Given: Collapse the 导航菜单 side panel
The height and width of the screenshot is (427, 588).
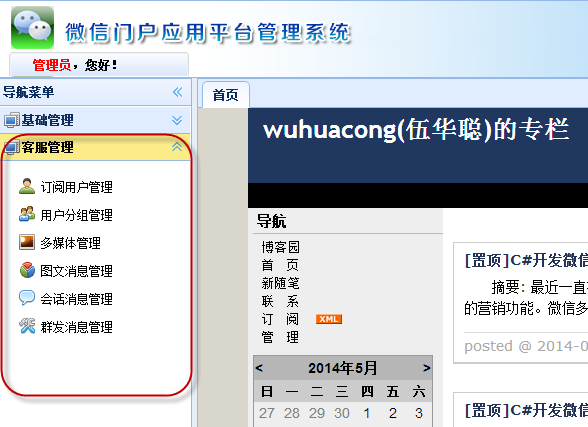Looking at the screenshot, I should click(177, 92).
